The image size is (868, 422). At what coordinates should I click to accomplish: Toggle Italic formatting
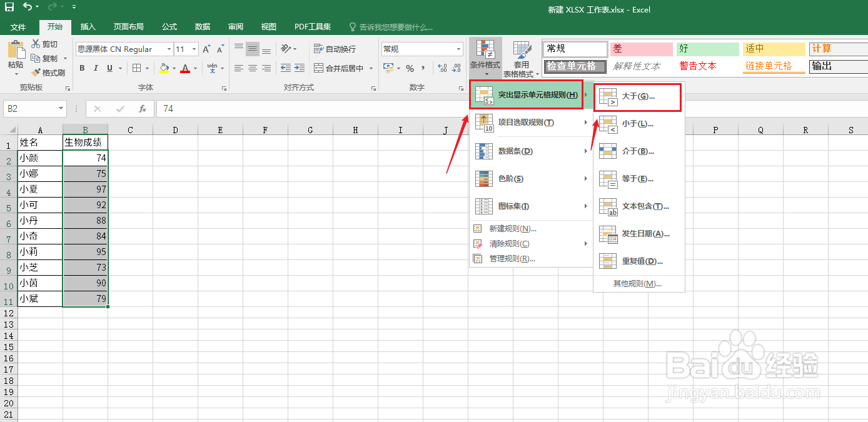pos(96,68)
